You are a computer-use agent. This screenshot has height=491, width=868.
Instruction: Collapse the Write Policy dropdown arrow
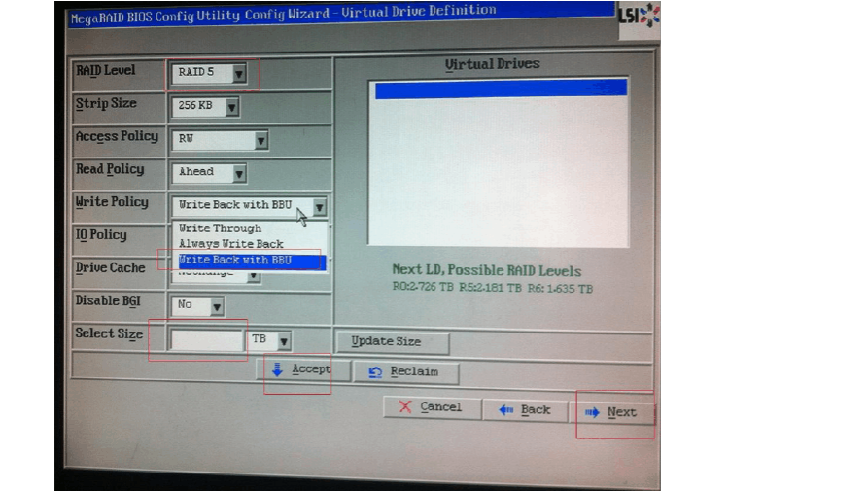pyautogui.click(x=320, y=208)
